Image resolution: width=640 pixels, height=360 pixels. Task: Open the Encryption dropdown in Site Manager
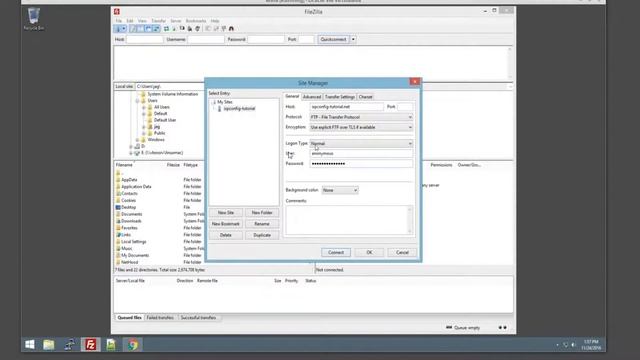point(361,127)
